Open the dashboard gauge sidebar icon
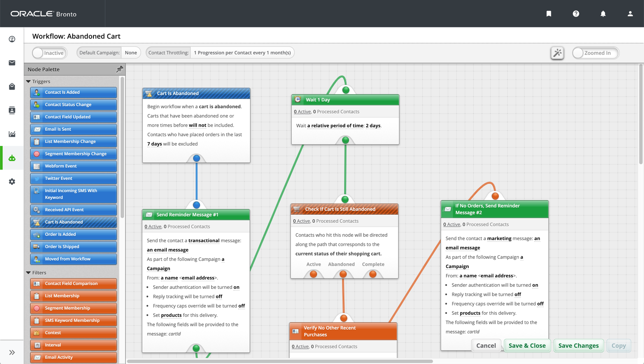Image resolution: width=644 pixels, height=364 pixels. pos(12,39)
